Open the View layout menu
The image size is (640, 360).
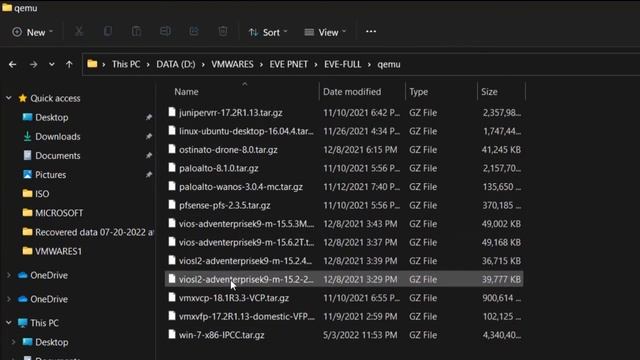pyautogui.click(x=325, y=32)
